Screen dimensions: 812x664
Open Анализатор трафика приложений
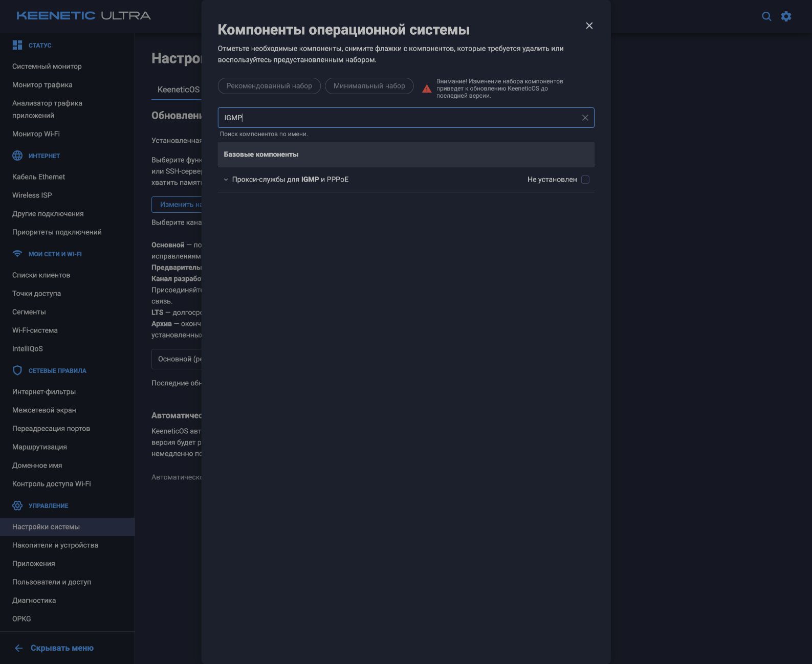pos(47,109)
